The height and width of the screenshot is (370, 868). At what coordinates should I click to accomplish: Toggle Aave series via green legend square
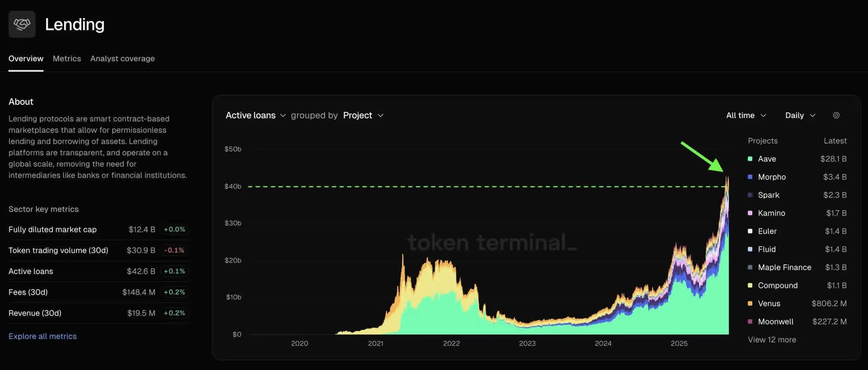point(750,159)
